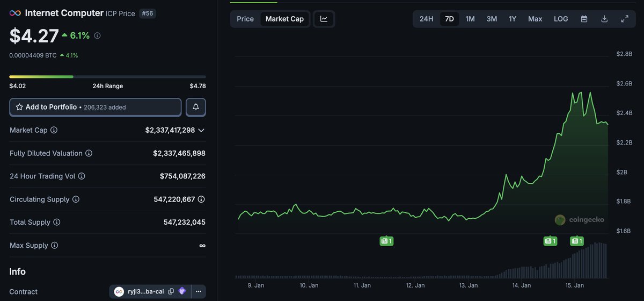The width and height of the screenshot is (644, 301).
Task: Click the Max Supply info icon
Action: pos(55,246)
